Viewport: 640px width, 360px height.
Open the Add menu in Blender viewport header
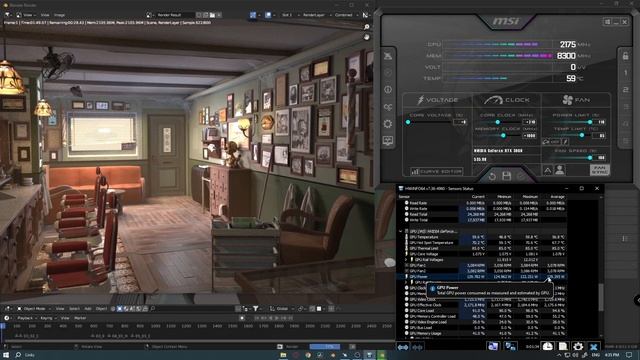point(88,309)
